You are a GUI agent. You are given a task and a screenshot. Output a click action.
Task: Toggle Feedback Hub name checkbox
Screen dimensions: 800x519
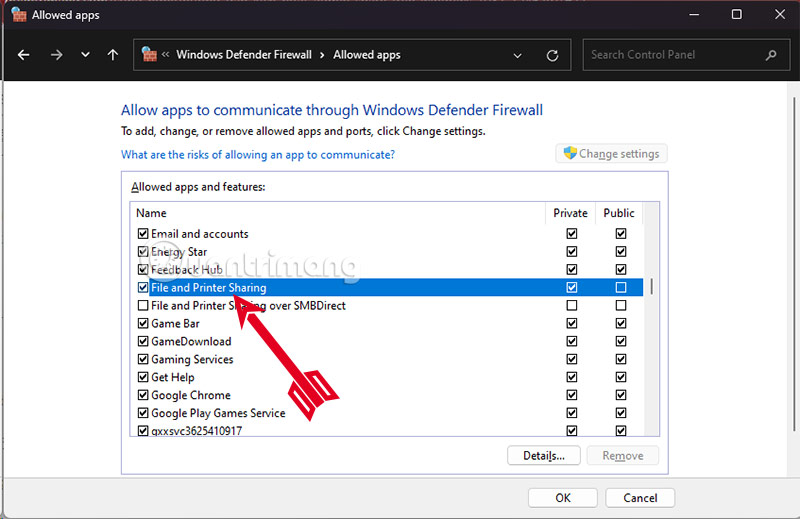point(143,269)
